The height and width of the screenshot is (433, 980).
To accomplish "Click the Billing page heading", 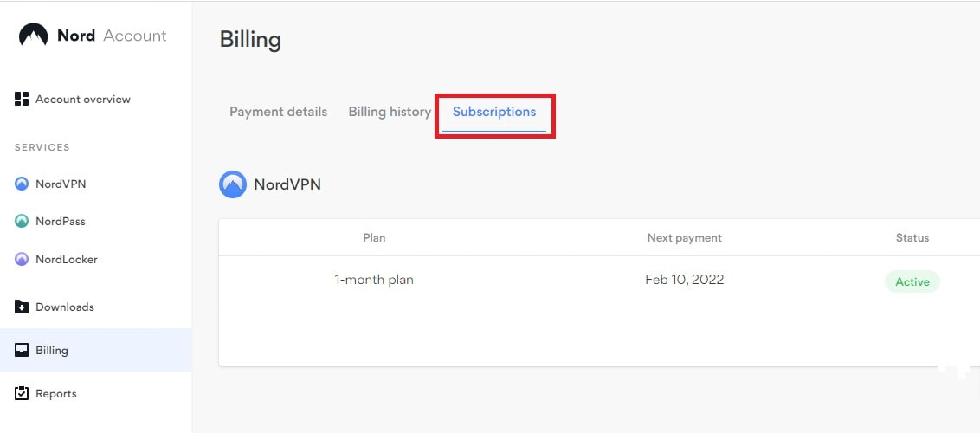I will pos(250,40).
